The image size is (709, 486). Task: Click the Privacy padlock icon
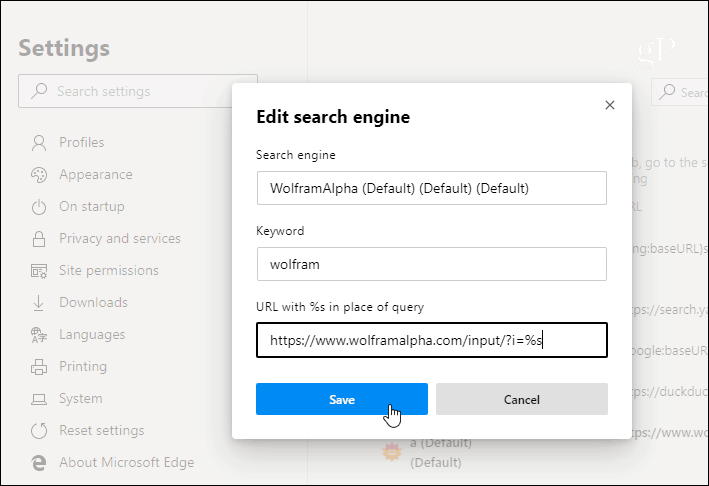[x=39, y=239]
